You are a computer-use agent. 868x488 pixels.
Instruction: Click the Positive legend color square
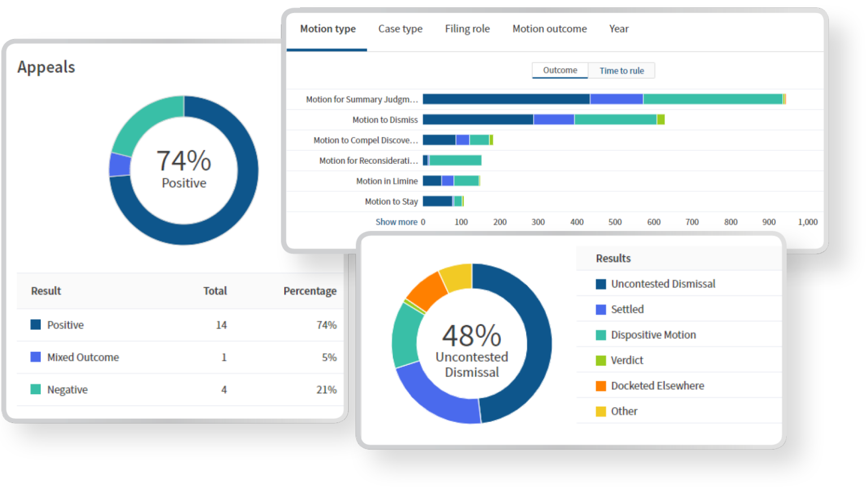36,325
